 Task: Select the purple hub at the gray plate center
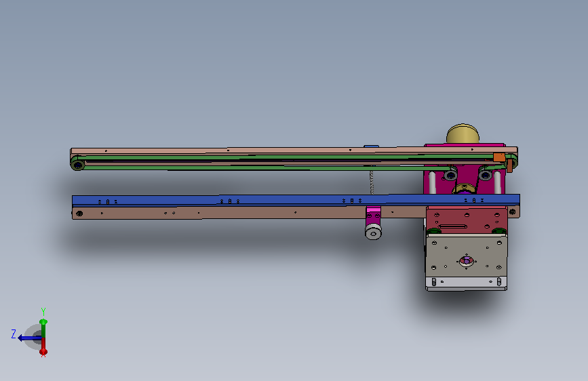(x=467, y=260)
